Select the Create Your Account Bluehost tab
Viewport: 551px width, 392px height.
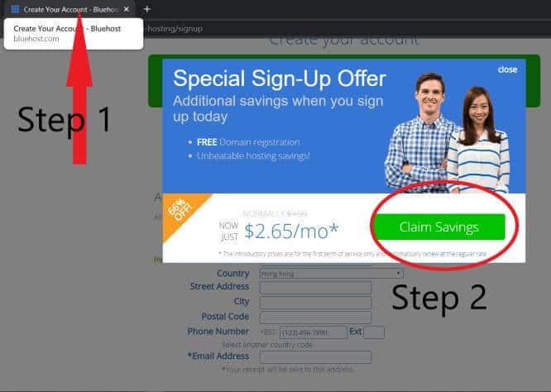pos(69,9)
